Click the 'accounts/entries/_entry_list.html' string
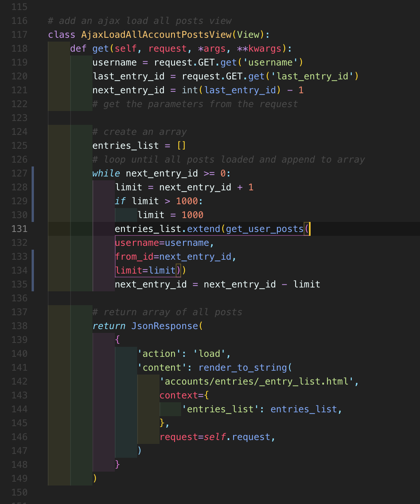 point(257,381)
